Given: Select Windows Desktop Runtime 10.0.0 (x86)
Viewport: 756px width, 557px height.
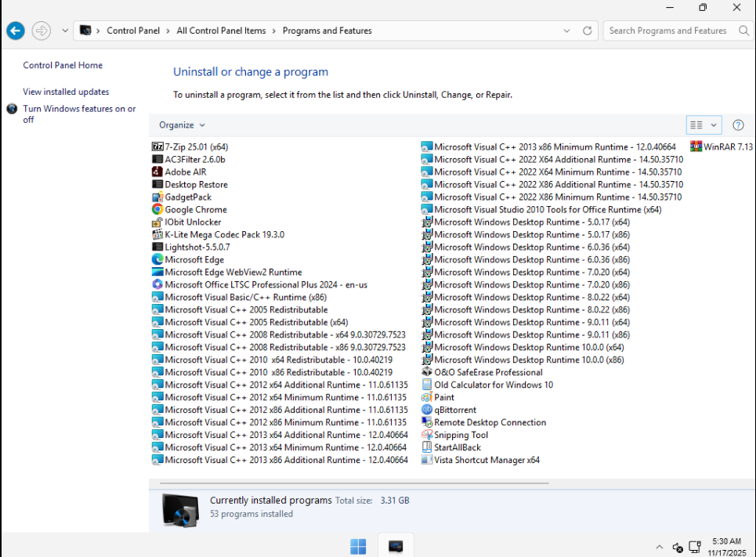Looking at the screenshot, I should pos(523,360).
